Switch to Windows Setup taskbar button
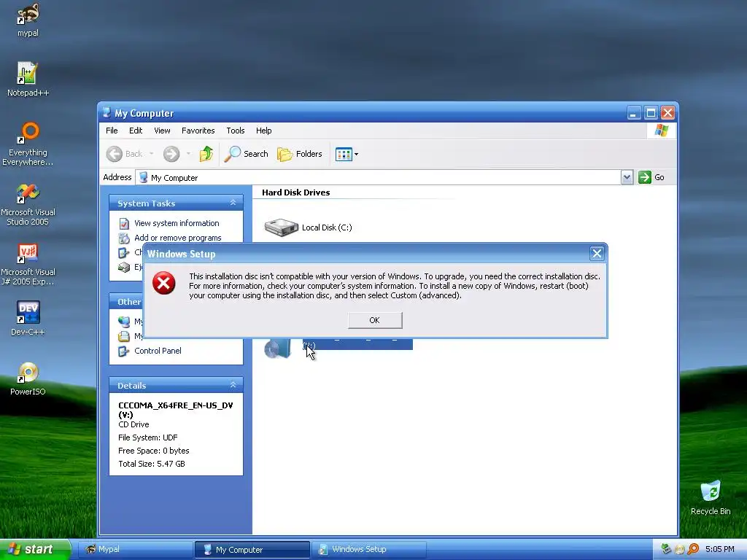747x560 pixels. coord(369,550)
